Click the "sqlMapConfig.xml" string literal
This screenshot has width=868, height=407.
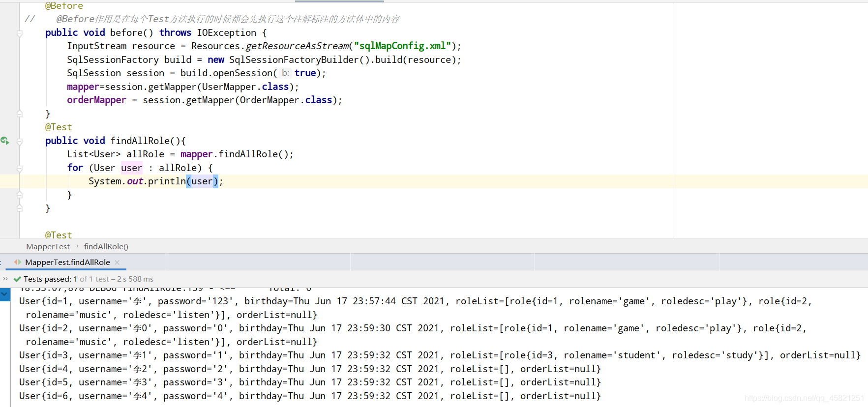coord(402,46)
